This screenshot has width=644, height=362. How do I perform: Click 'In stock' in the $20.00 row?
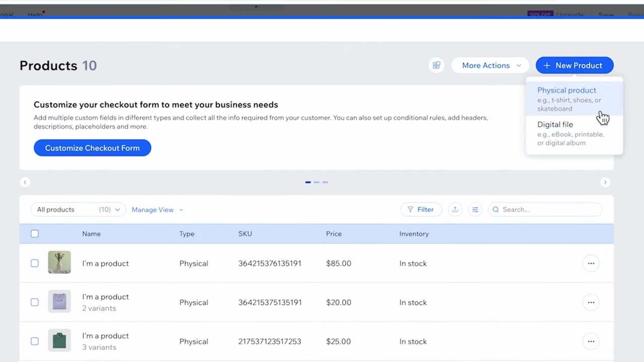click(413, 302)
